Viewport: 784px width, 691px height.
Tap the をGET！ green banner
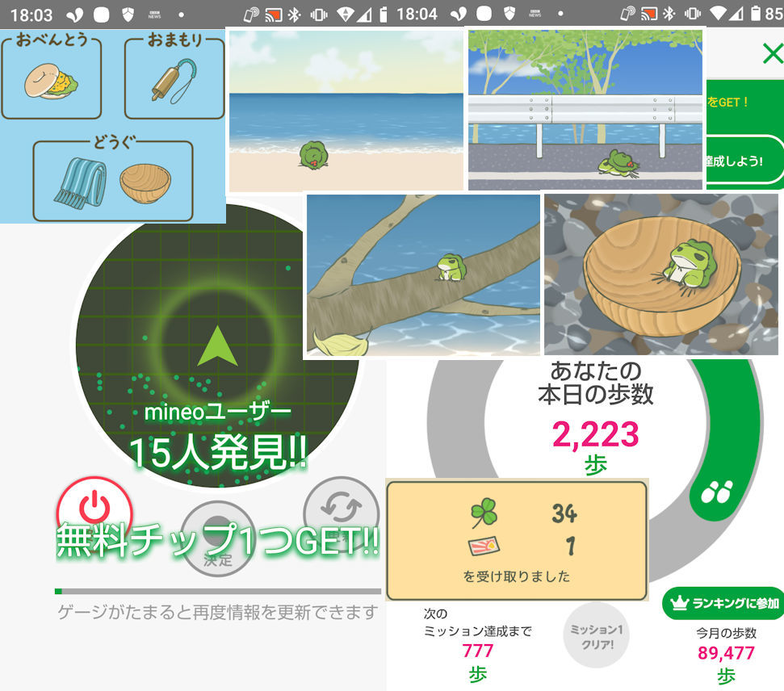click(744, 102)
